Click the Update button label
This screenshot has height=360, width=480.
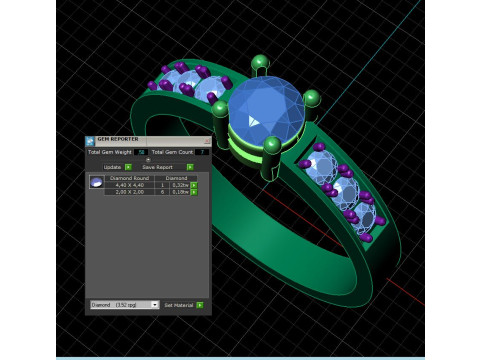click(x=112, y=167)
